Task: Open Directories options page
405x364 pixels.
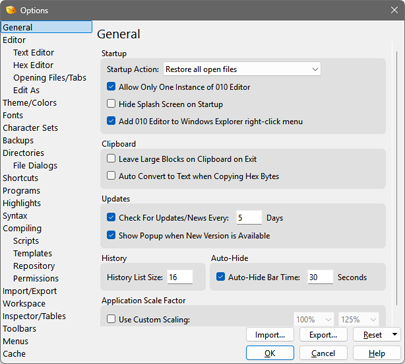Action: 23,153
